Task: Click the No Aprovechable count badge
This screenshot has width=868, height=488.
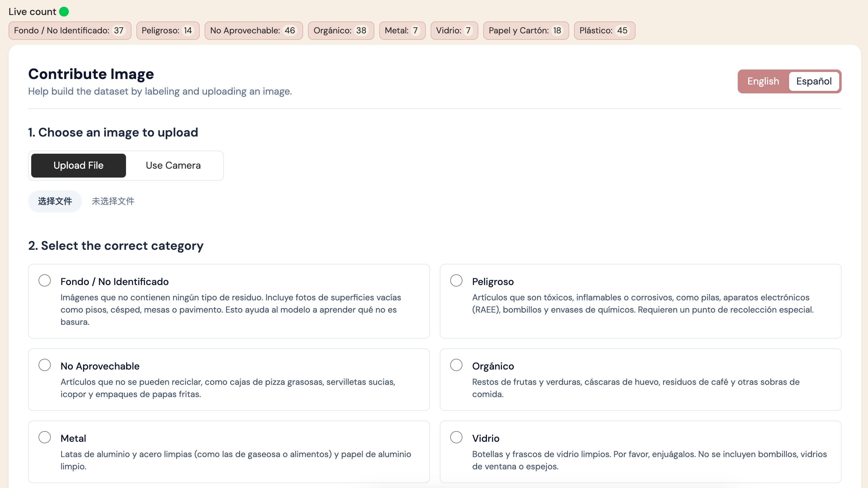Action: pos(253,31)
